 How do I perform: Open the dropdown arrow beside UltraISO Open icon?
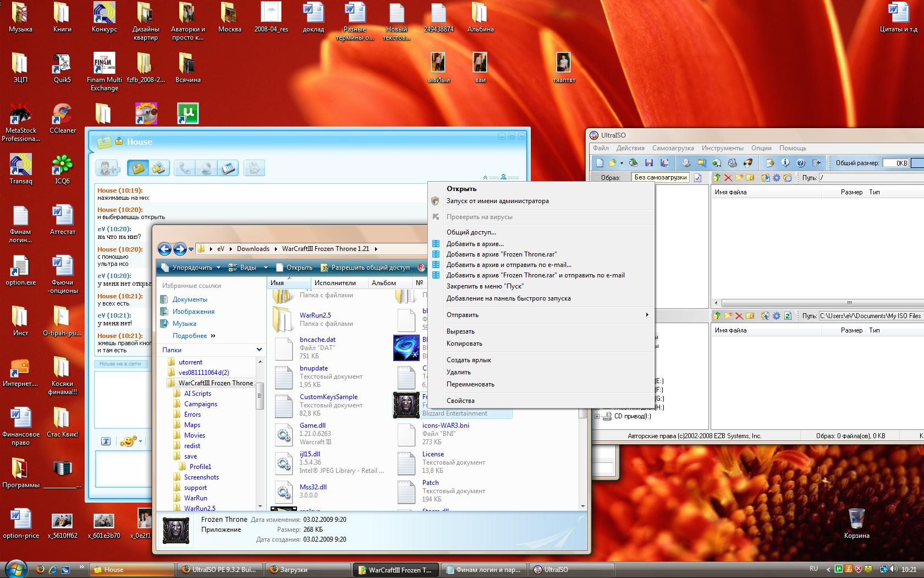(621, 163)
